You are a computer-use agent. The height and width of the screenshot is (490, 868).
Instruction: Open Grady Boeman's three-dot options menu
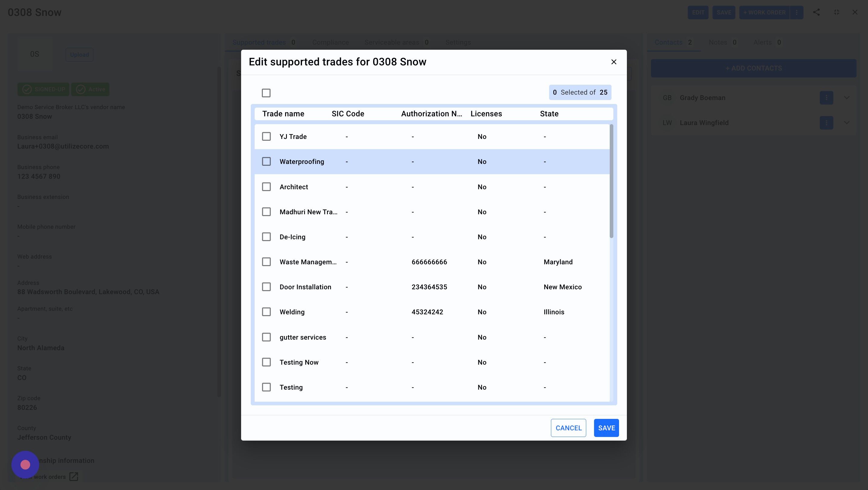tap(826, 98)
